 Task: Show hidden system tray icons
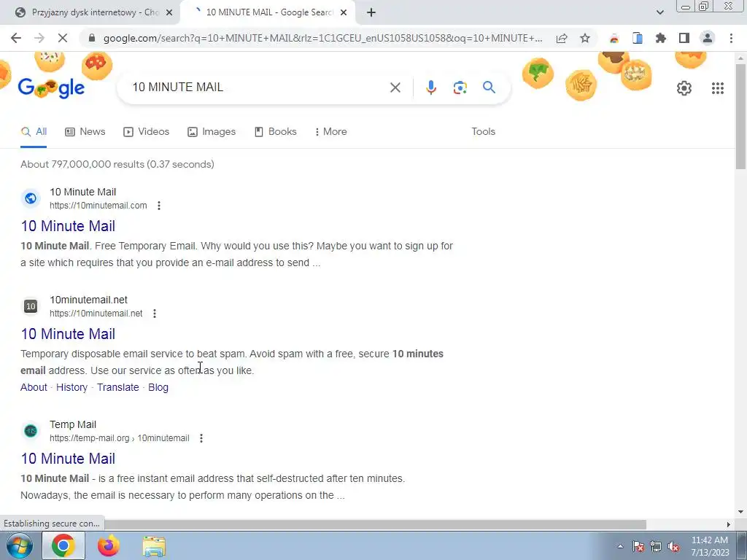click(620, 547)
